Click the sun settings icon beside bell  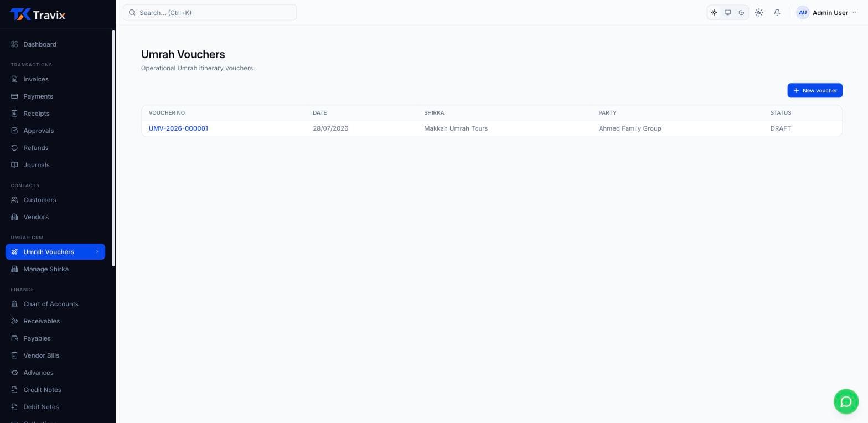point(759,12)
